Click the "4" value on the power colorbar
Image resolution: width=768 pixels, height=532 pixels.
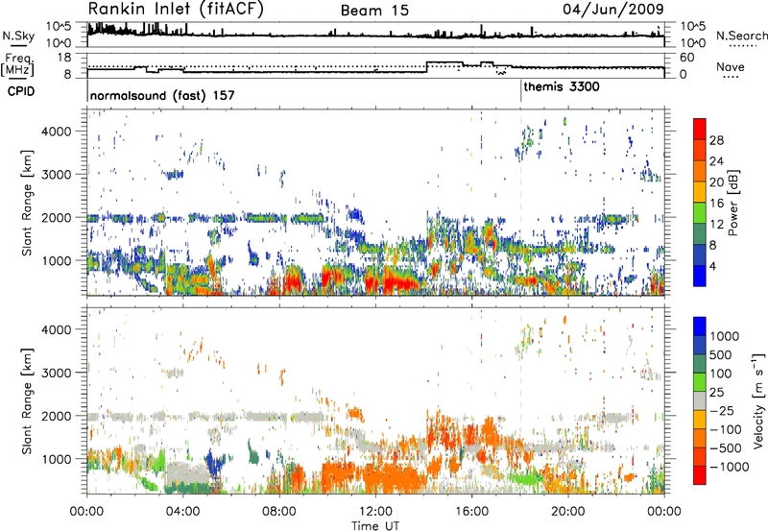[x=712, y=266]
